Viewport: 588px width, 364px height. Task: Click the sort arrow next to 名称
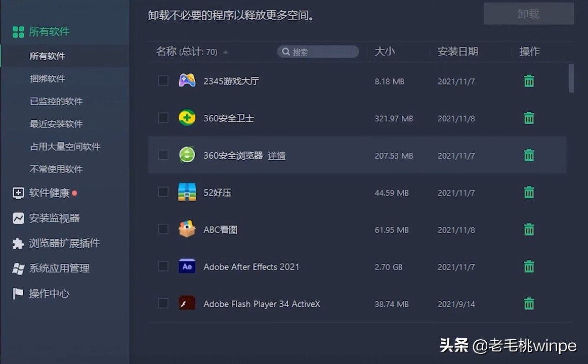point(225,52)
